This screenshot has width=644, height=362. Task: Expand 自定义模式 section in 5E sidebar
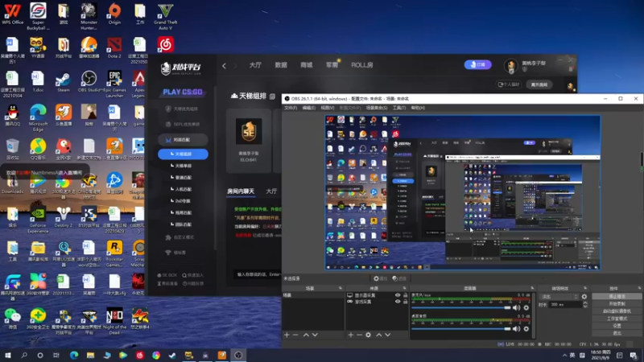click(x=183, y=237)
